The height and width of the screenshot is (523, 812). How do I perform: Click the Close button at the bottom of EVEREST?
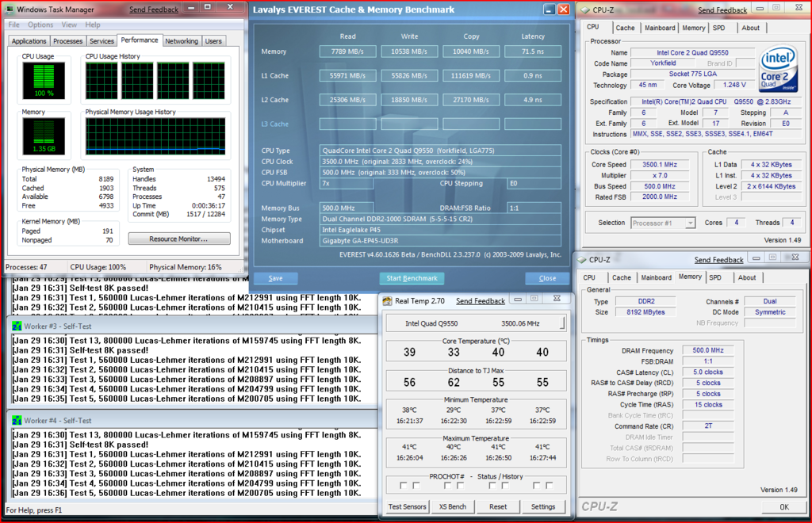547,278
